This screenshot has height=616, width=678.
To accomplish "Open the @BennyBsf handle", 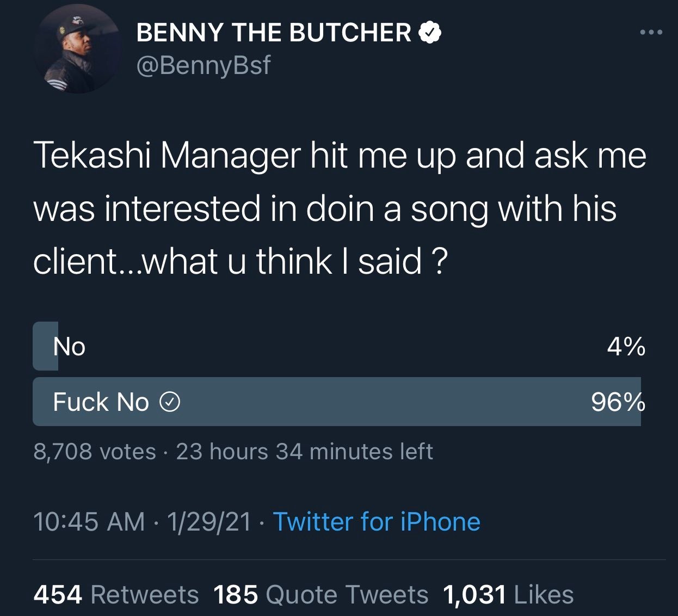I will pyautogui.click(x=203, y=65).
